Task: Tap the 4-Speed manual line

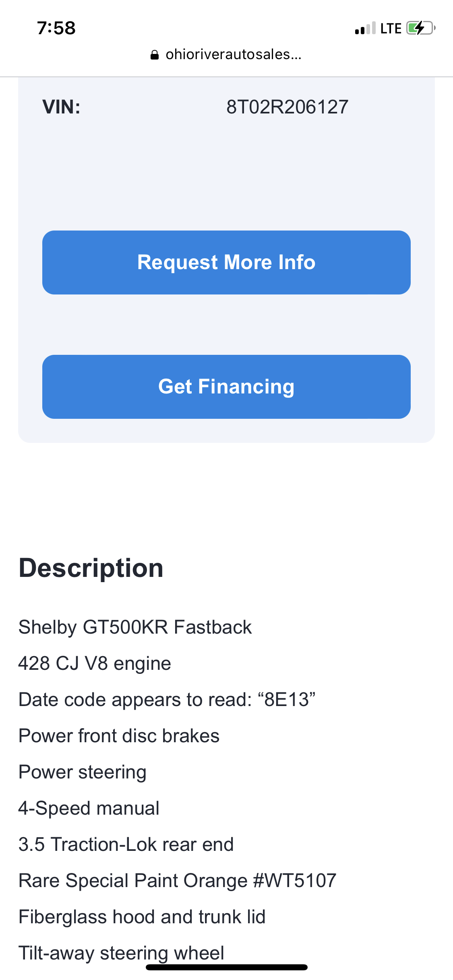Action: coord(89,808)
